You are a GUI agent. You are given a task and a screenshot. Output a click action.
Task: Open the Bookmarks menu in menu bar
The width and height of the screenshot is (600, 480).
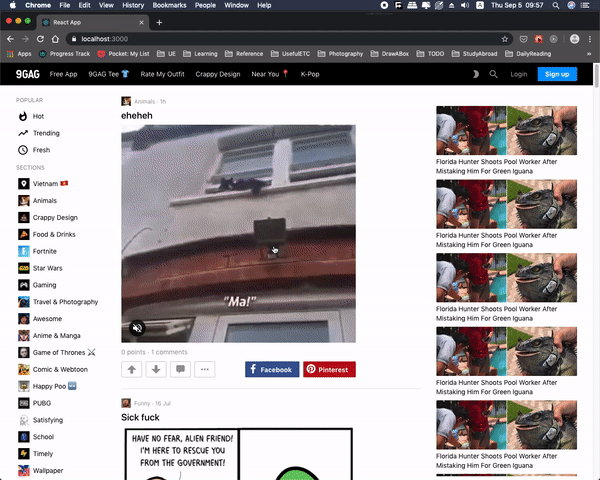pos(169,5)
